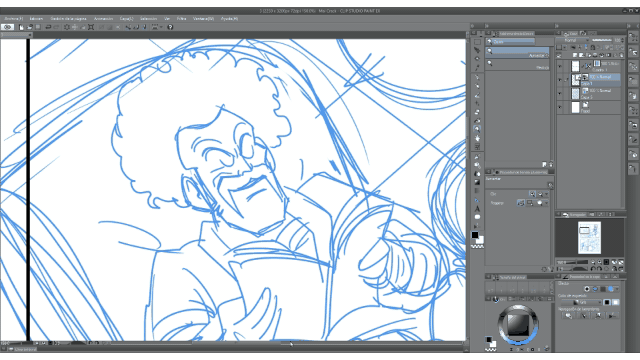Image resolution: width=640 pixels, height=360 pixels.
Task: Select the Pen tool
Action: point(477,78)
